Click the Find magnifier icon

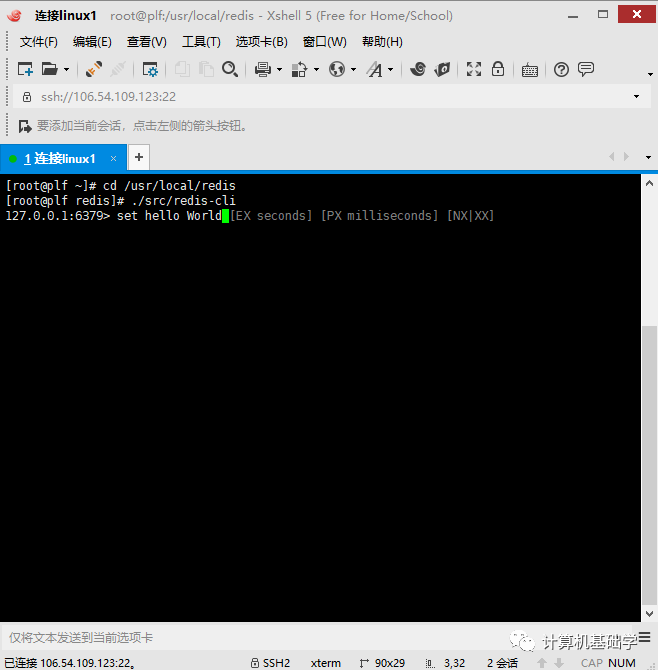[x=230, y=69]
